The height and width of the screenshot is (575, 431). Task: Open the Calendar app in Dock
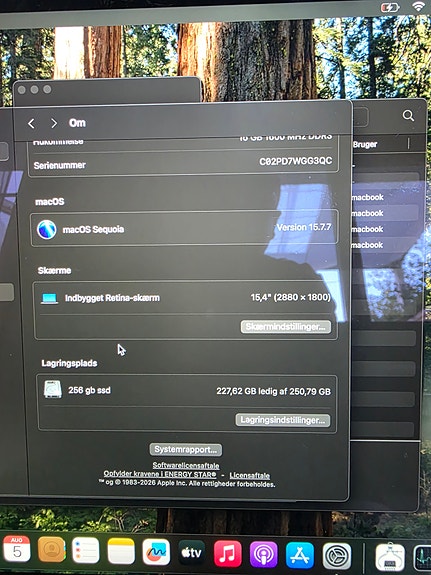(17, 549)
